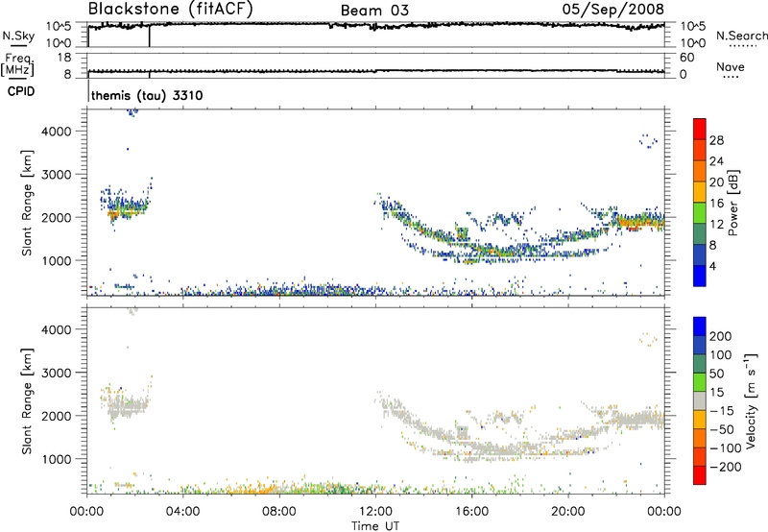
Task: Click the "20:00" time tick label
Action: point(568,512)
